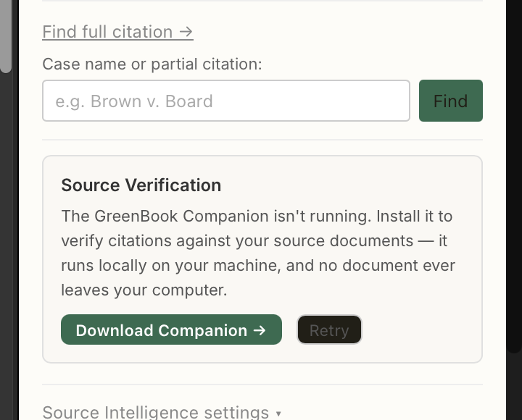Screen dimensions: 522x420
Task: Click the vertical scrollbar thumb
Action: pos(6,36)
